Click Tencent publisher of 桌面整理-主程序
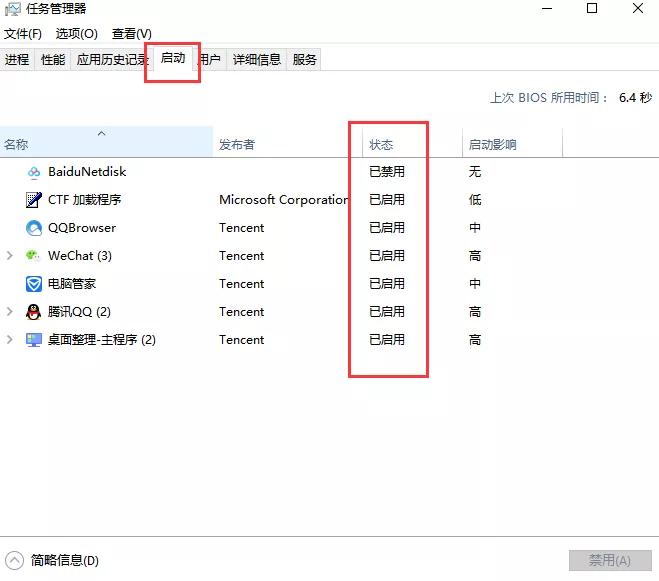659x581 pixels. point(242,340)
